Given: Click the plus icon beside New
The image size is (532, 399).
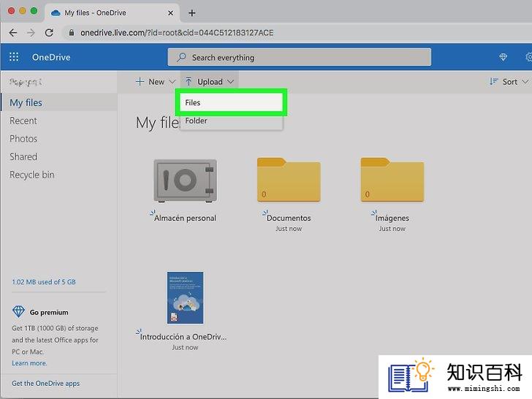Looking at the screenshot, I should pyautogui.click(x=140, y=82).
